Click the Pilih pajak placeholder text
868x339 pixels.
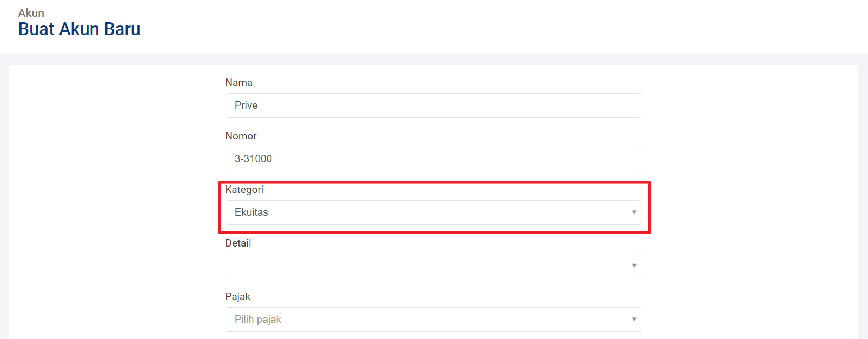[258, 320]
